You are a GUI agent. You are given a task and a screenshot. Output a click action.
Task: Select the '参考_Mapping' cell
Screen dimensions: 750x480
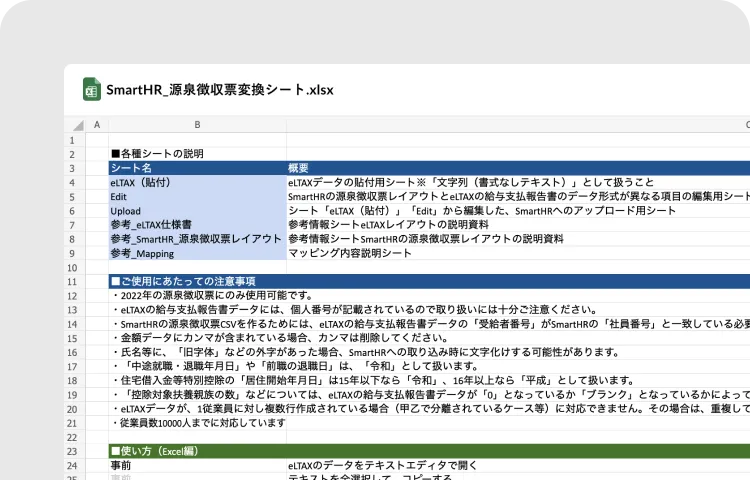point(198,253)
